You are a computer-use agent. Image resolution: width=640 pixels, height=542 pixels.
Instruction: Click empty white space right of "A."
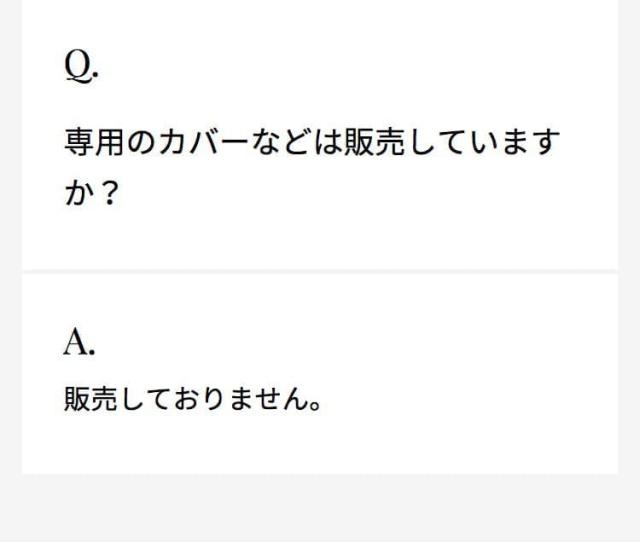point(350,343)
